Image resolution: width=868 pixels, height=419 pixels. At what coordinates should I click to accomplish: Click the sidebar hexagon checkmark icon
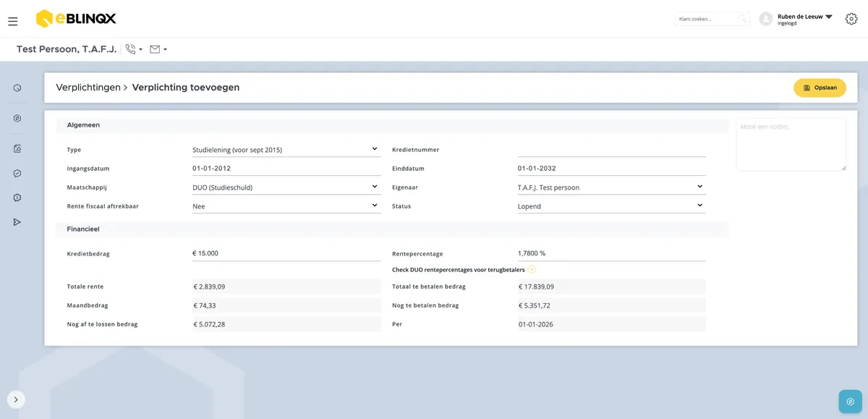click(x=17, y=174)
